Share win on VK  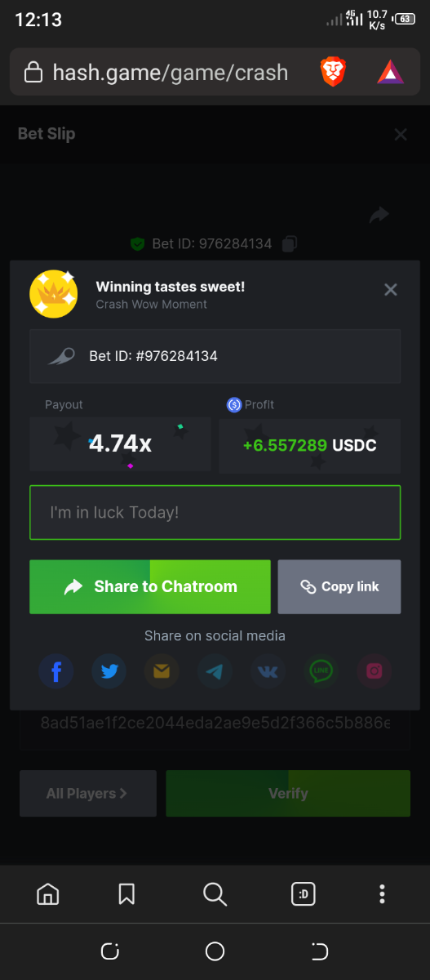268,672
